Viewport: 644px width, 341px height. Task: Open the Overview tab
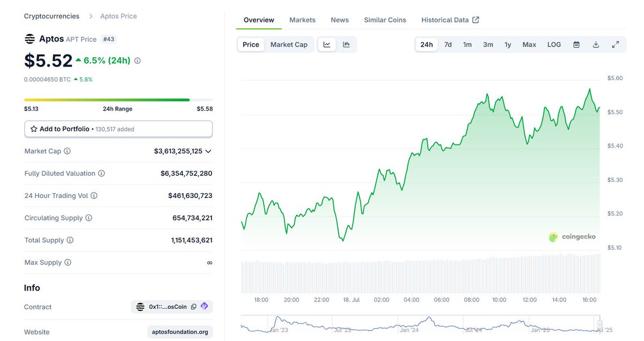click(x=259, y=20)
